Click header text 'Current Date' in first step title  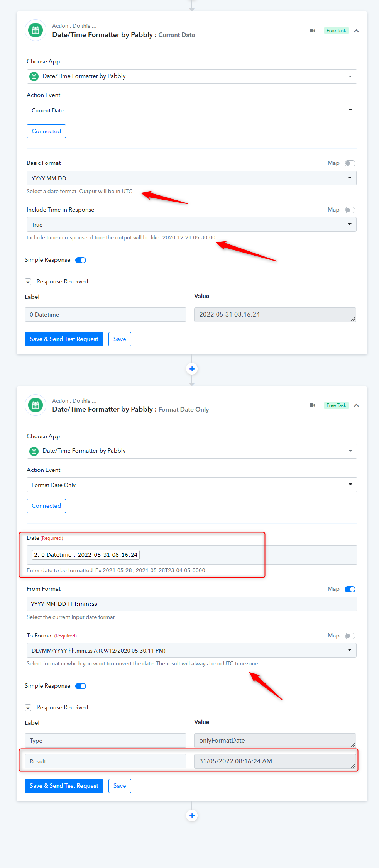pos(177,35)
